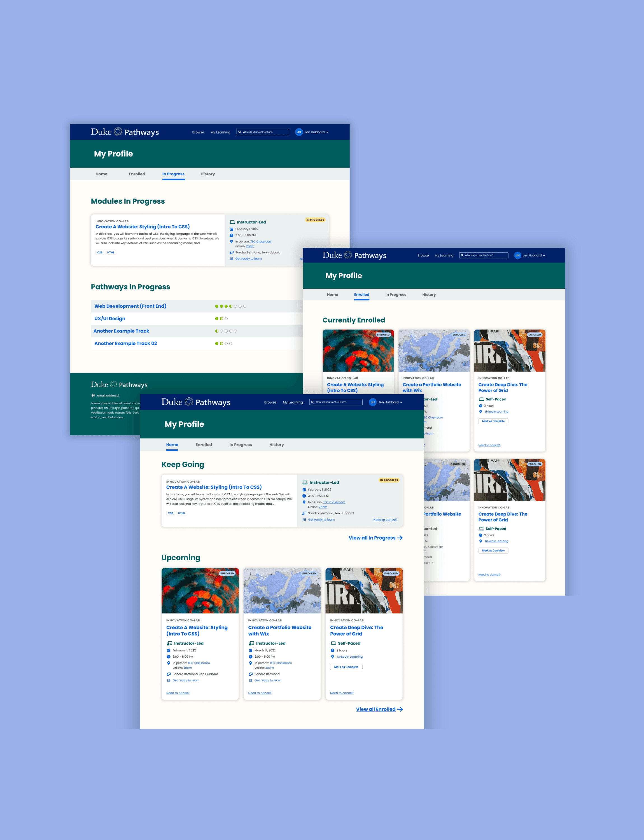644x840 pixels.
Task: Open the Web Development (Front End) pathway link
Action: pyautogui.click(x=130, y=306)
